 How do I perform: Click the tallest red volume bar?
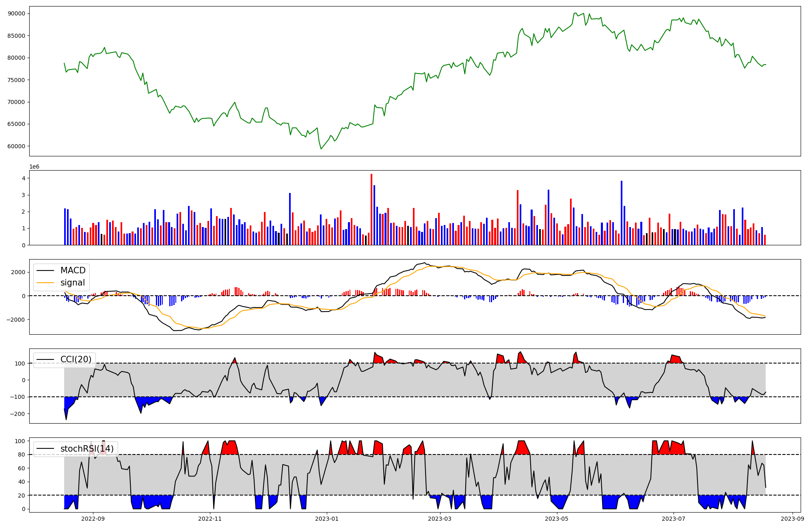point(371,209)
